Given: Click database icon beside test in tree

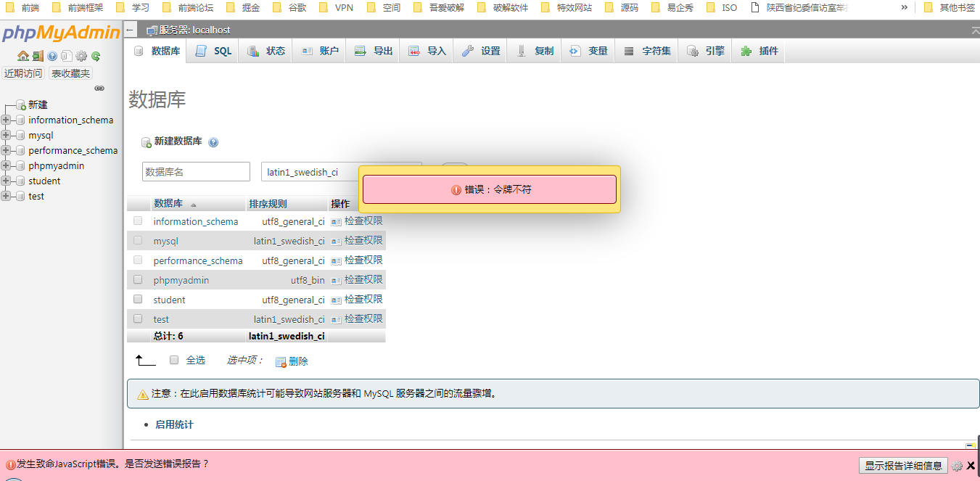Looking at the screenshot, I should pos(20,197).
